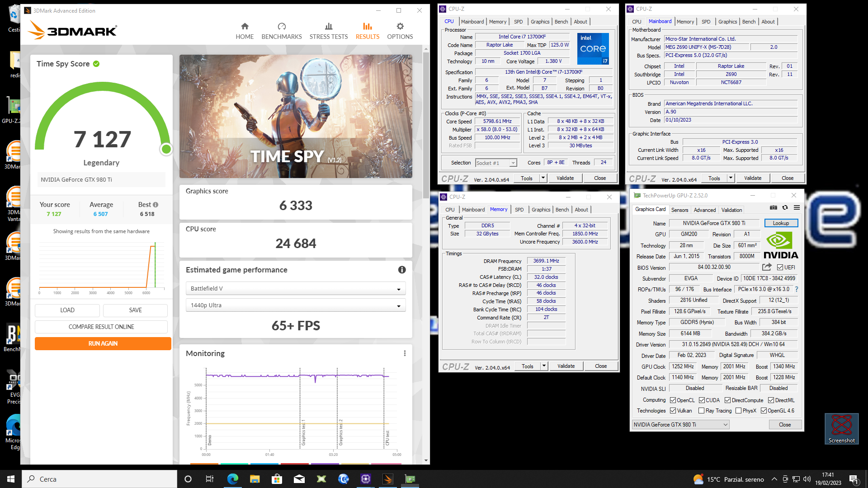This screenshot has height=488, width=868.
Task: Show info for Estimated game performance
Action: pos(402,270)
